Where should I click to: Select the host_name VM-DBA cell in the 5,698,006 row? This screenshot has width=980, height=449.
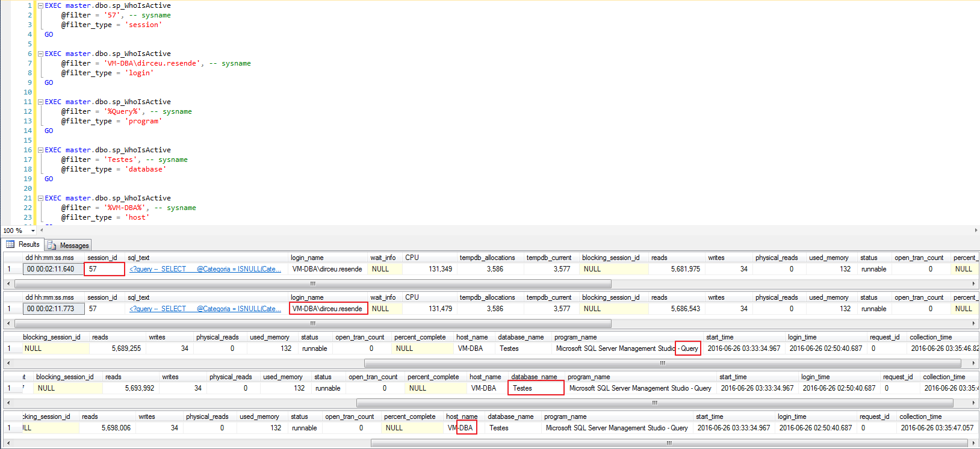tap(465, 428)
